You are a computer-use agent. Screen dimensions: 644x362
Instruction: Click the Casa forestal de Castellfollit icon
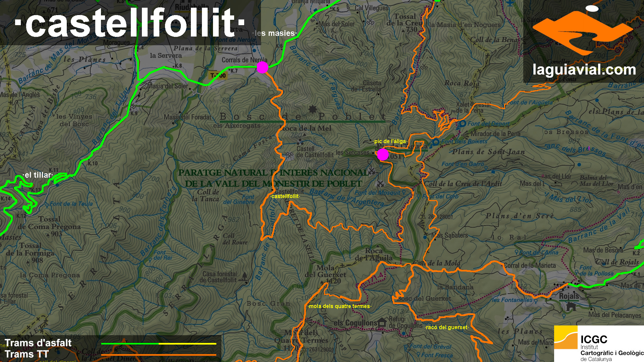click(x=245, y=277)
